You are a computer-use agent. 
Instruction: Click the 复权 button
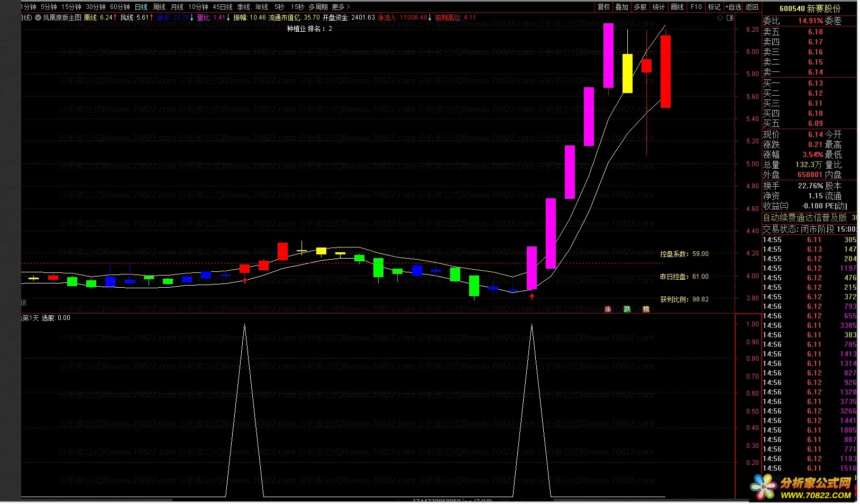tap(604, 7)
